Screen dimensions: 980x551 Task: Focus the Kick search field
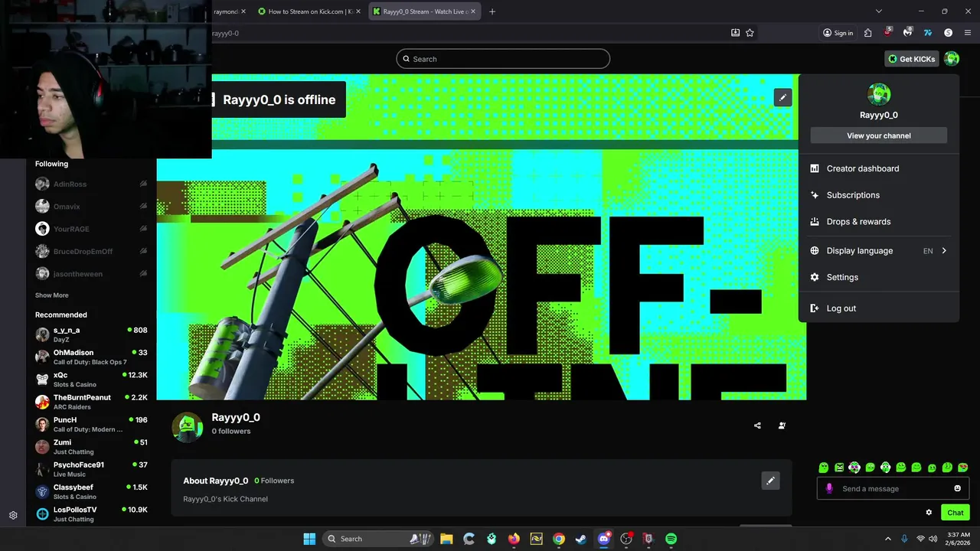point(503,59)
